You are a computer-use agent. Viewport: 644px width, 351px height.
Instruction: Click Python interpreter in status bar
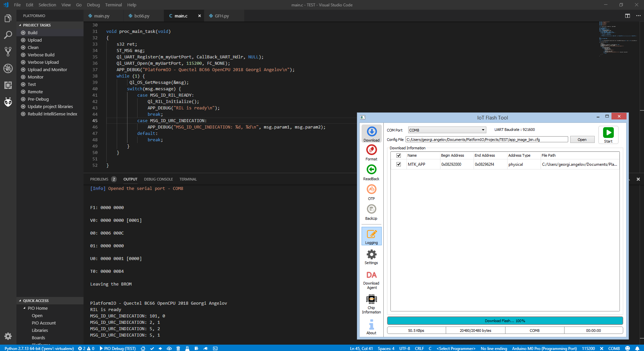click(39, 348)
